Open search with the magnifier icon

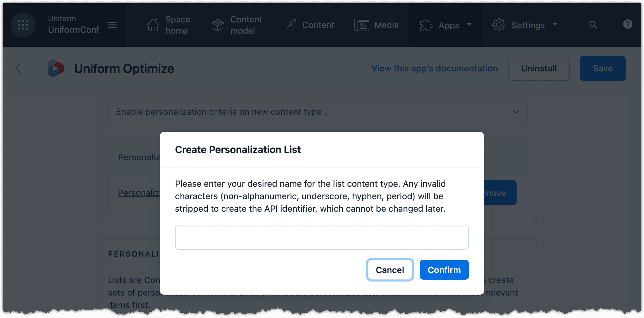click(593, 25)
